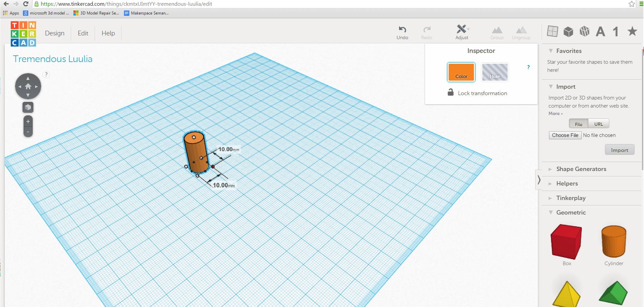
Task: Open the Help menu
Action: pos(108,33)
